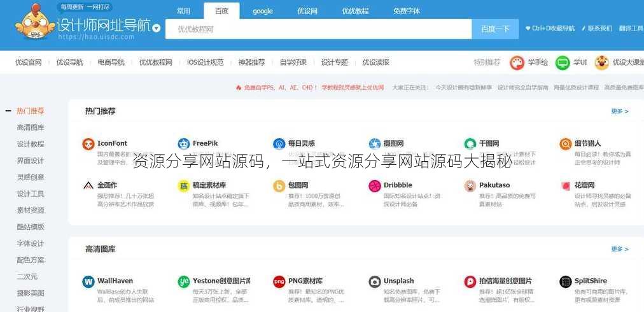Open the 花瓣网 red icon

point(566,186)
